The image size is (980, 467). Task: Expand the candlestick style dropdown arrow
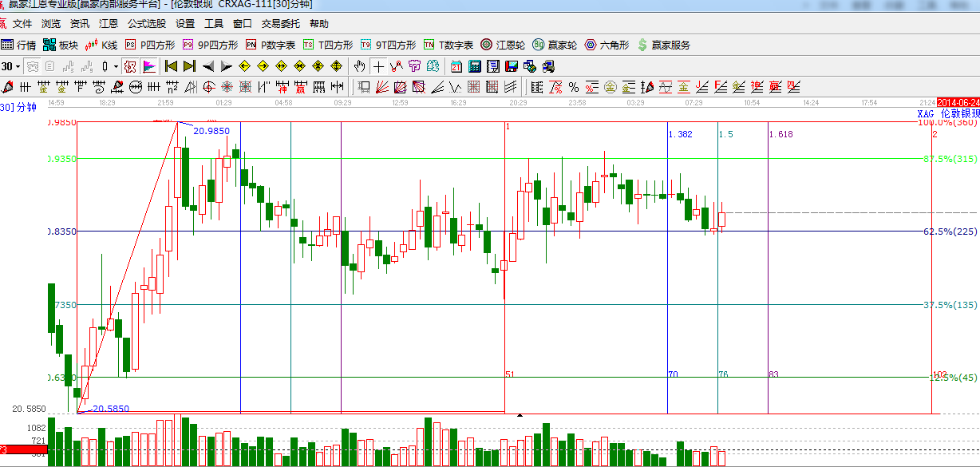116,66
